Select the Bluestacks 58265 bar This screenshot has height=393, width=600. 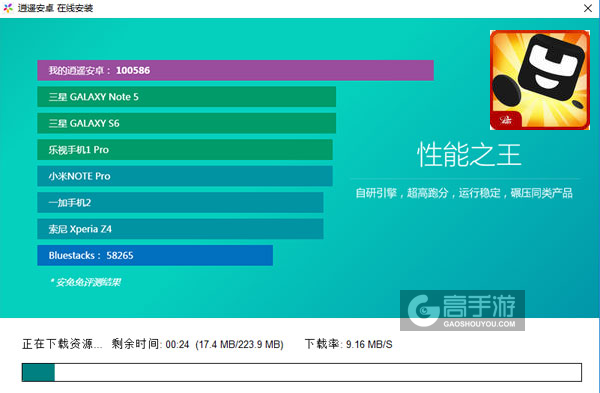(155, 255)
